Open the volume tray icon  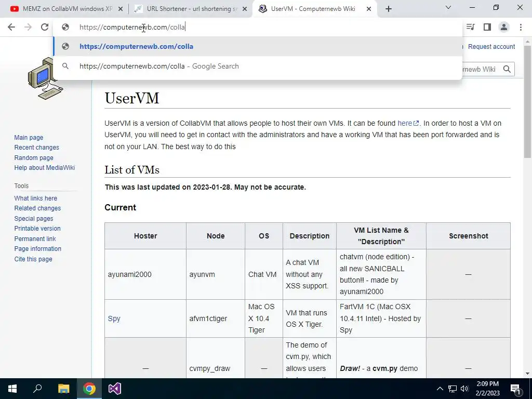[465, 389]
